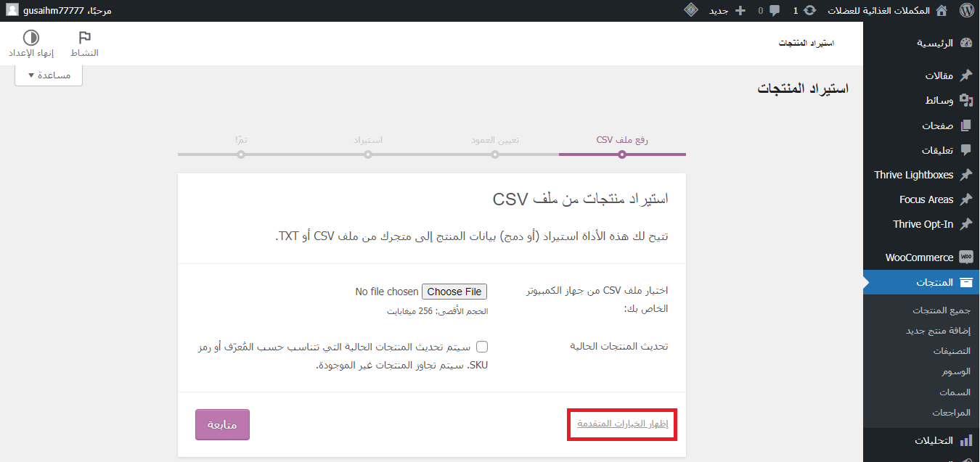Enable the update existing products checkbox

[x=482, y=347]
